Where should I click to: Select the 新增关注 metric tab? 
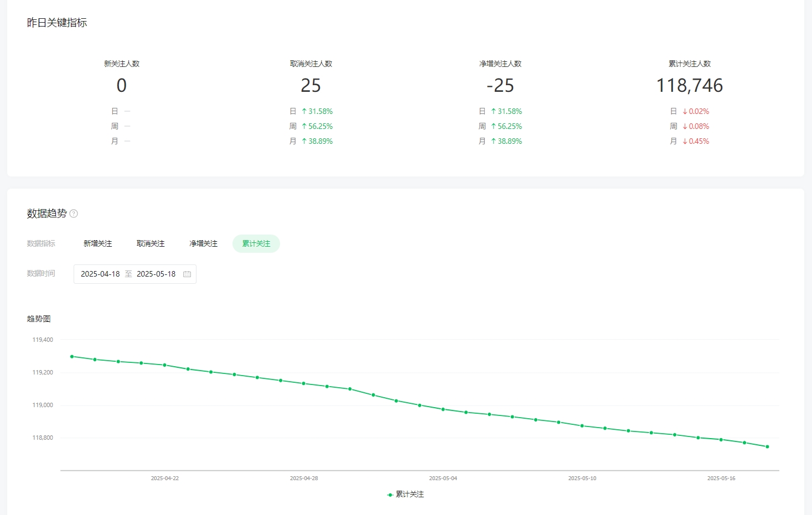click(x=98, y=244)
